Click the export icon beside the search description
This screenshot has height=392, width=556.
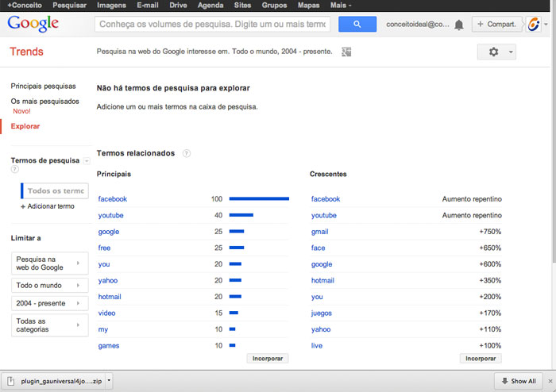[x=346, y=52]
